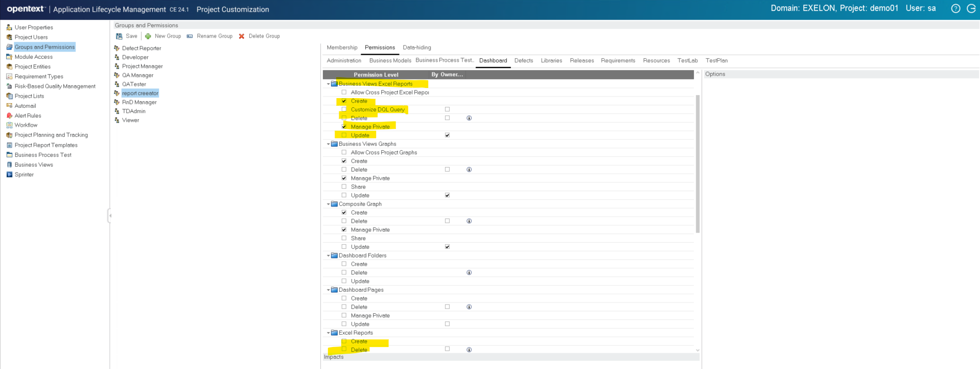Toggle By Owner checkbox for Composite Graph Update
The image size is (980, 369).
[x=448, y=247]
